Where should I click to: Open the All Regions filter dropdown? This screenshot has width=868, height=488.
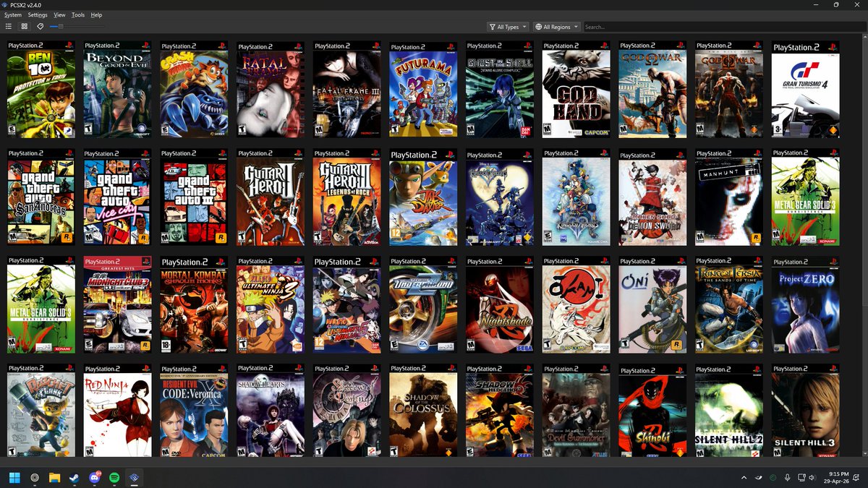click(x=556, y=27)
